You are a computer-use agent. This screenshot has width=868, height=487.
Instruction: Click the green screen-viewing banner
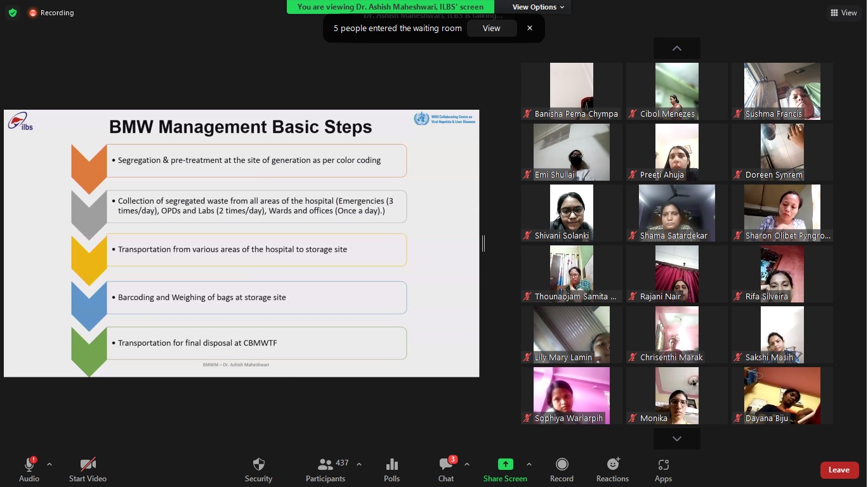click(x=390, y=7)
